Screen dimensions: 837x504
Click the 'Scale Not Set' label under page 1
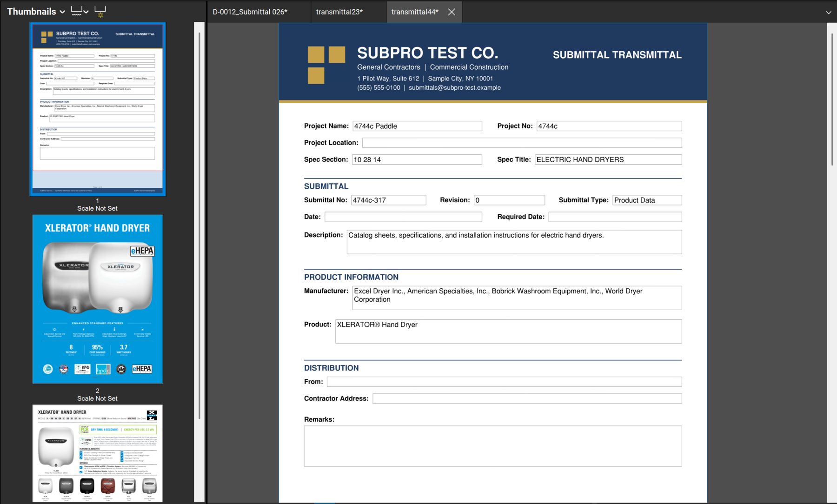(97, 208)
